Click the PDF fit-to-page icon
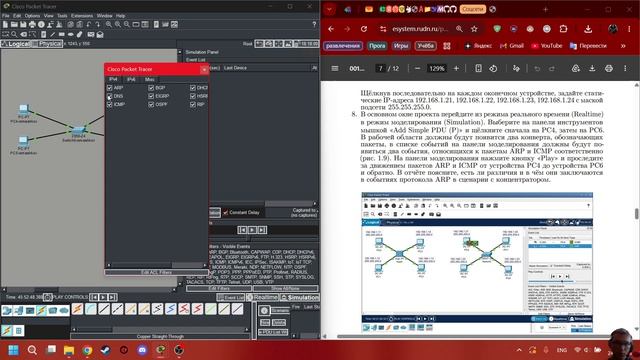Viewport: 640px width, 360px height. pos(478,69)
